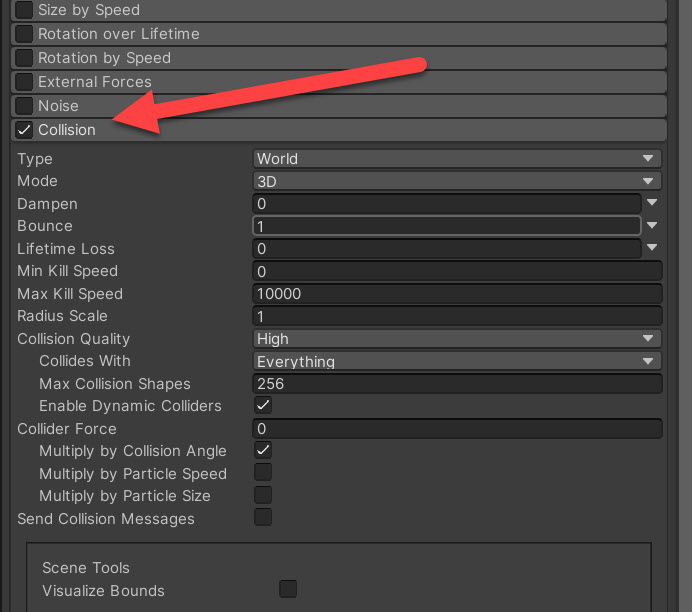Click the Collision Quality label
Image resolution: width=692 pixels, height=612 pixels.
click(74, 339)
